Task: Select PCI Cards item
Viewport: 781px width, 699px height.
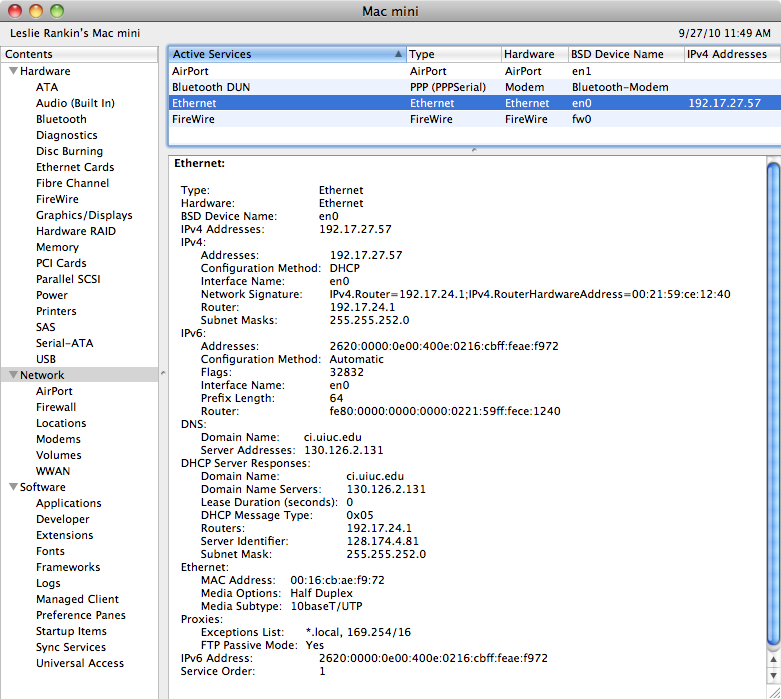Action: (61, 263)
